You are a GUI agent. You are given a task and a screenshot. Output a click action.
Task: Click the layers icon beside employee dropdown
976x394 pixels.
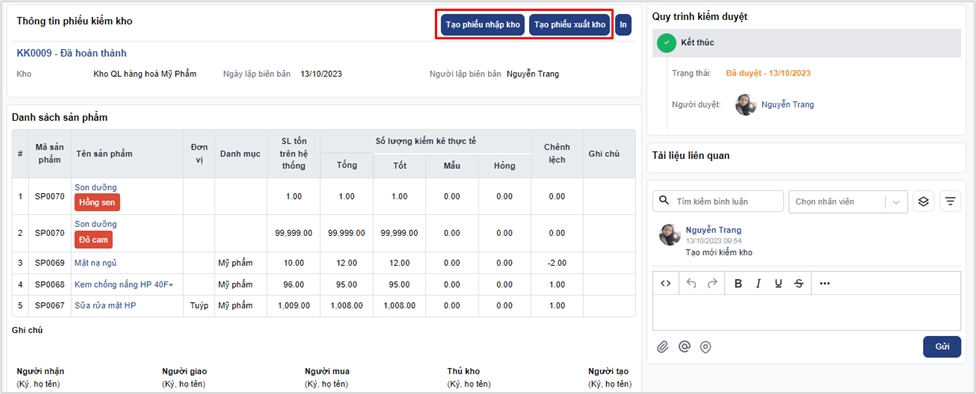point(924,202)
